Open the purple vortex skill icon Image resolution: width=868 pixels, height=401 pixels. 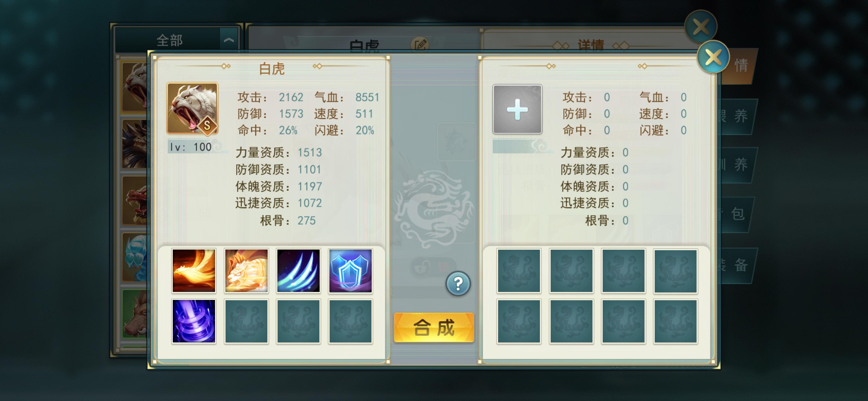pos(194,321)
